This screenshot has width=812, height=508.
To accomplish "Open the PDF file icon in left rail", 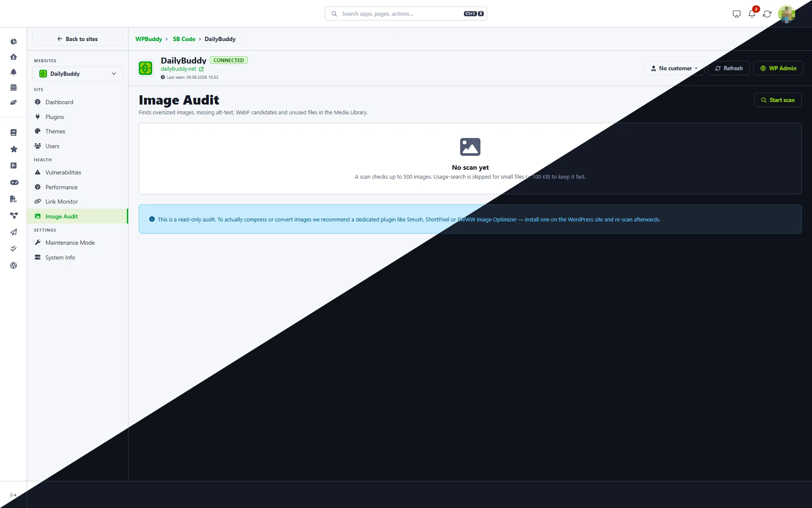I will 14,199.
